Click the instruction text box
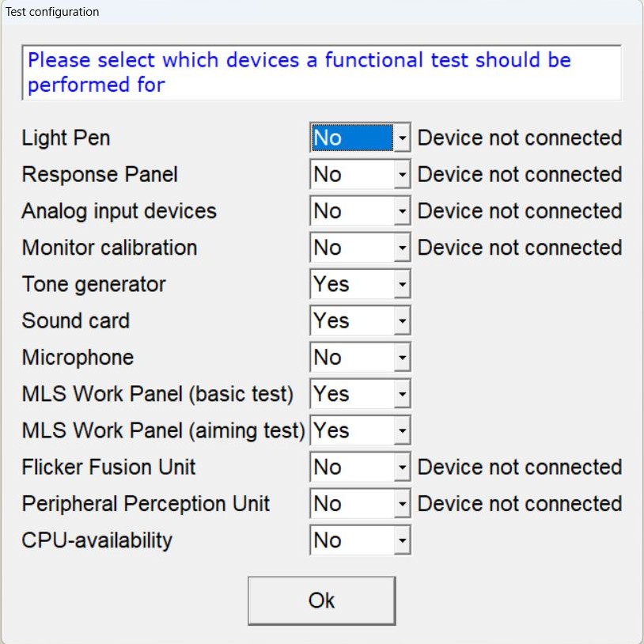Image resolution: width=644 pixels, height=644 pixels. click(x=321, y=72)
